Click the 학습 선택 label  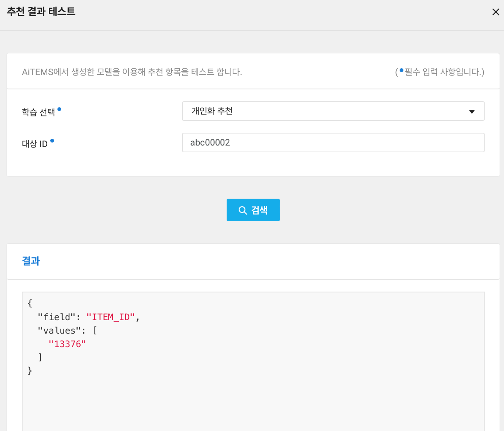tap(38, 112)
